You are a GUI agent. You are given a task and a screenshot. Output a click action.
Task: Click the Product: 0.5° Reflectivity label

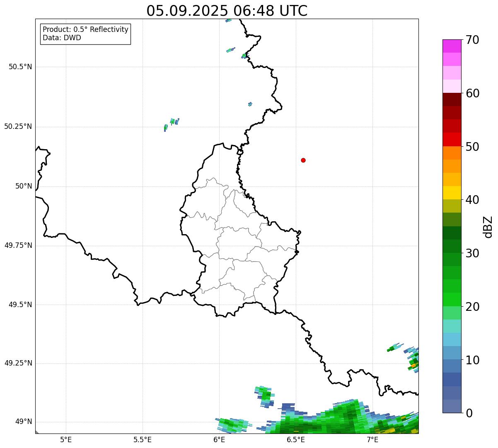pyautogui.click(x=85, y=30)
